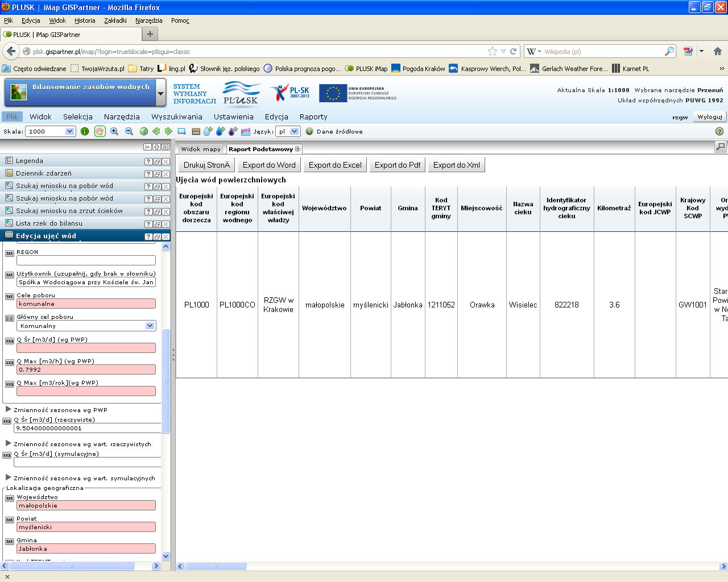Viewport: 728px width, 582px height.
Task: Close the Edycja ujęć wód panel
Action: point(166,236)
